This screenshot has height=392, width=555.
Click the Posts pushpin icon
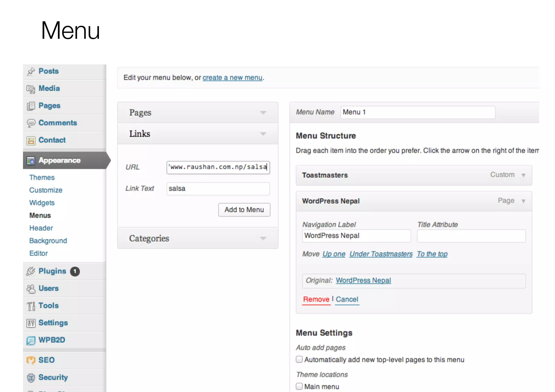pos(31,71)
